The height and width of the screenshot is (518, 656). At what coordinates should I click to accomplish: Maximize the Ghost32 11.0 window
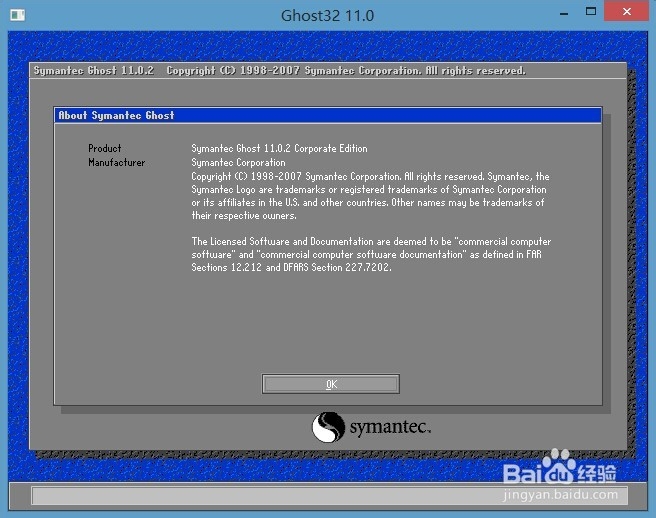[x=591, y=12]
